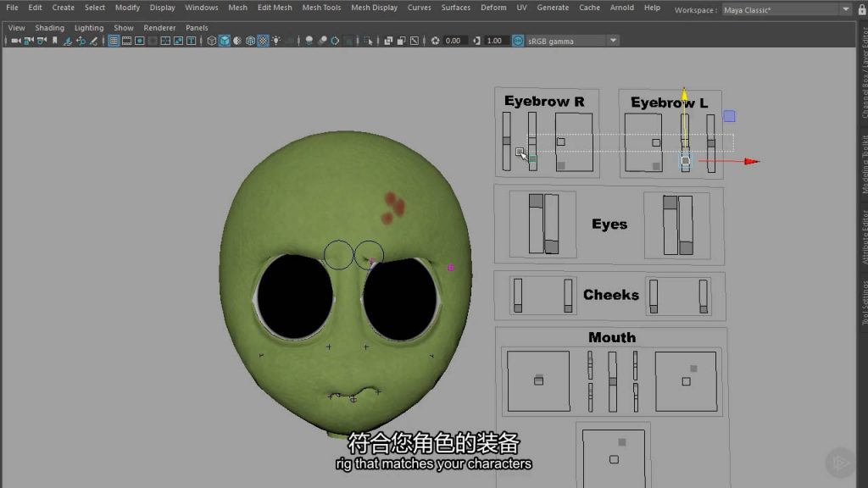Click the isolate select icon
This screenshot has width=868, height=488.
click(370, 41)
